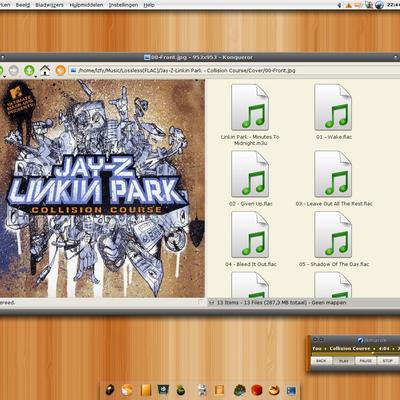Select the 02 - Given Up.flac icon

250,174
